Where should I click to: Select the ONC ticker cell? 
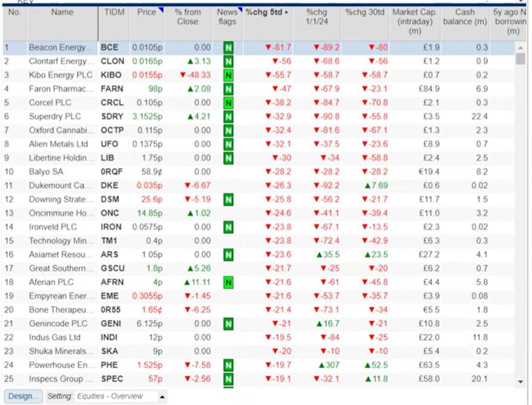(109, 213)
